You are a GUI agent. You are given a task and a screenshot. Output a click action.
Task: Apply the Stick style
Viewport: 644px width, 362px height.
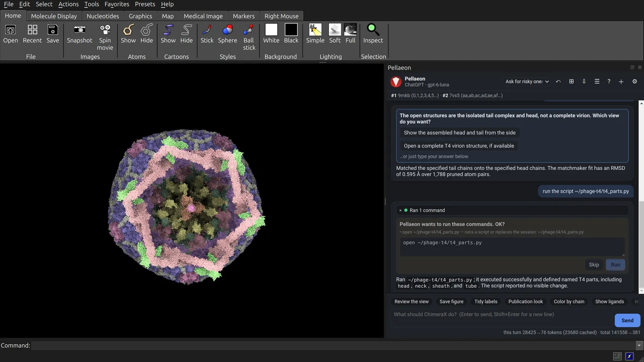tap(207, 34)
